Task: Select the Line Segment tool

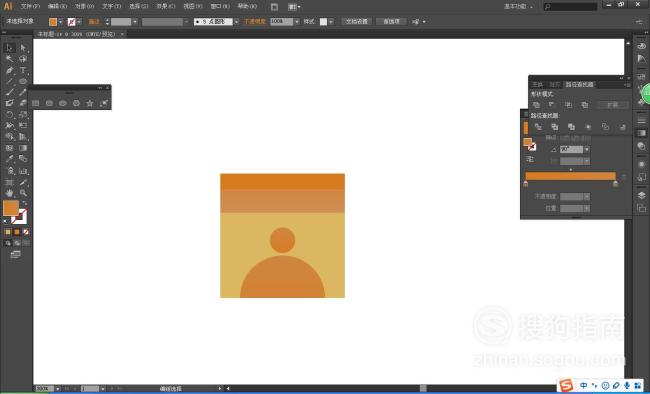Action: (9, 81)
